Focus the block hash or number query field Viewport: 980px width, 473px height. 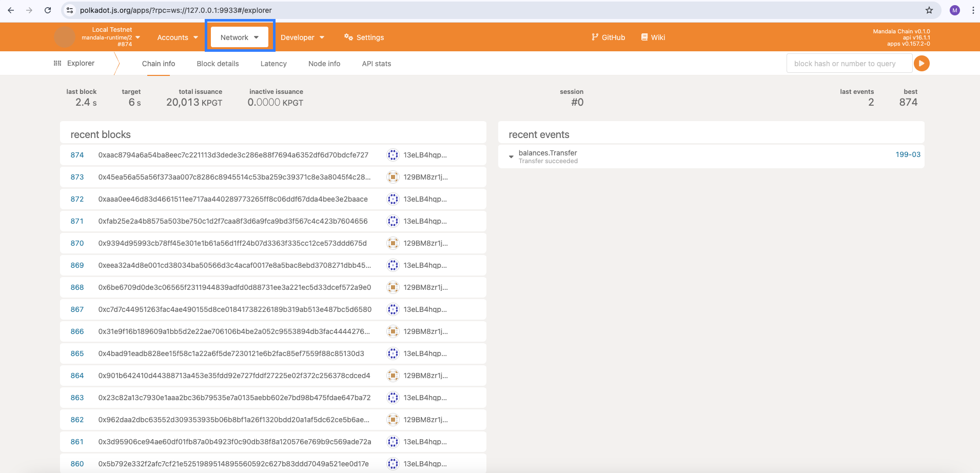[x=849, y=64]
